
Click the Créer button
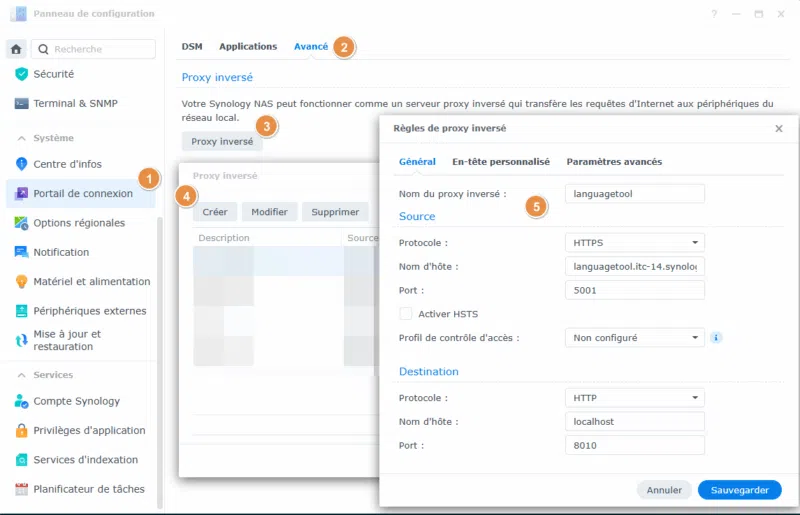click(215, 212)
